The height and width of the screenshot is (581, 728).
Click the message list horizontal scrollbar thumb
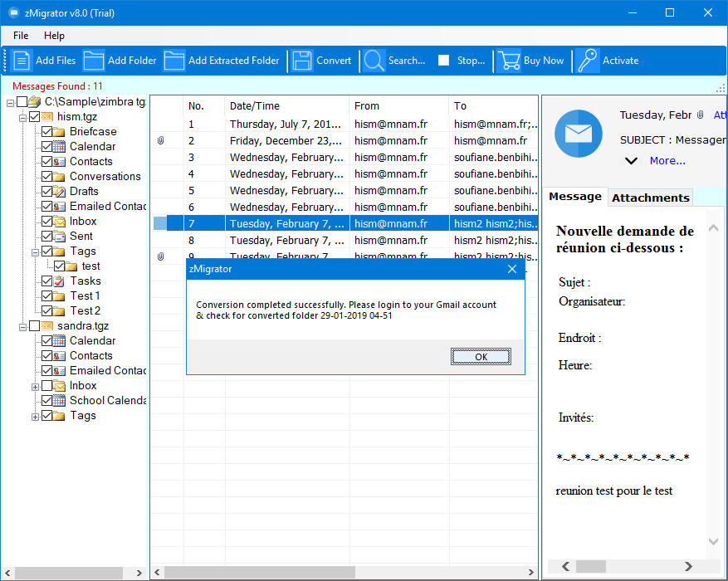pos(260,572)
